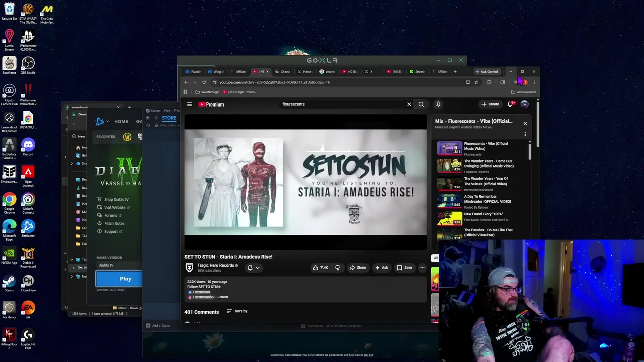Play The Wonder Years - Came Out Swinging
The width and height of the screenshot is (644, 362).
[x=475, y=166]
